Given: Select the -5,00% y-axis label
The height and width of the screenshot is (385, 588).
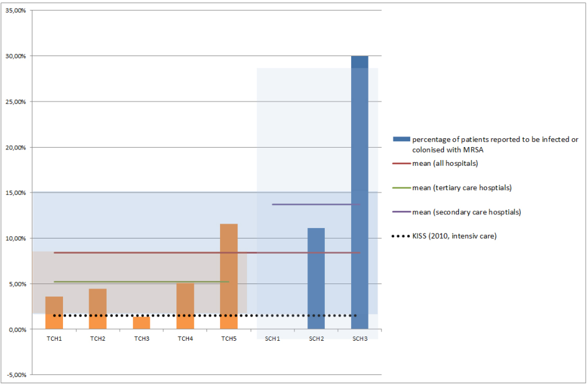Looking at the screenshot, I should coord(16,375).
